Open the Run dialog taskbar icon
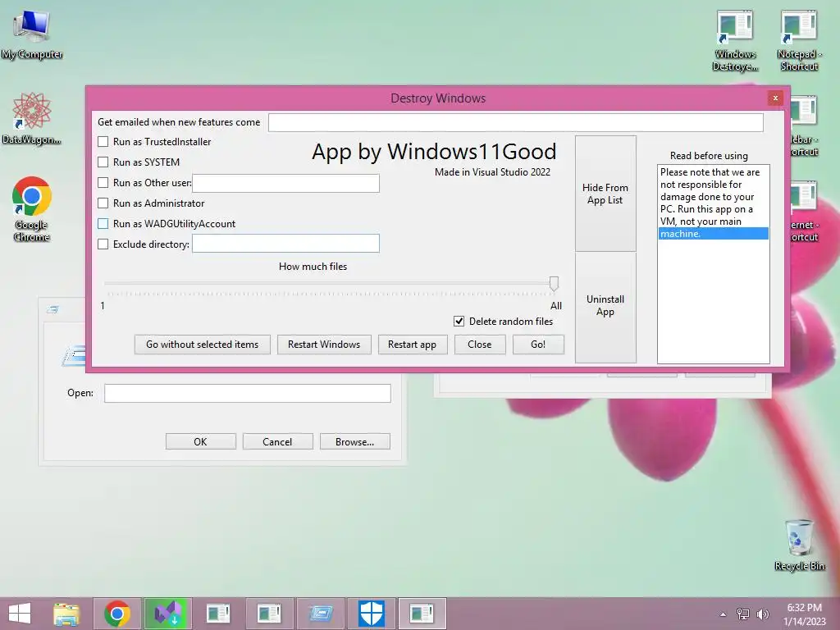The height and width of the screenshot is (630, 840). coord(321,614)
